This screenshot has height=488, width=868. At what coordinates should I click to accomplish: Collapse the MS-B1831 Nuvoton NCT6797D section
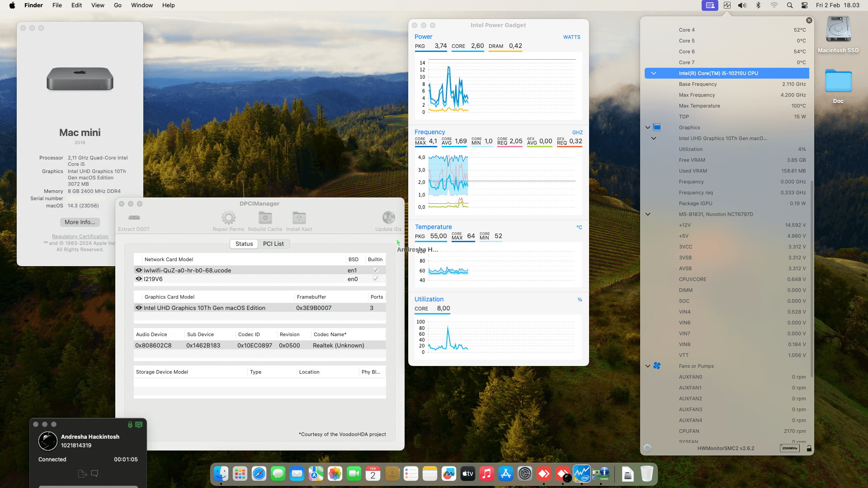pyautogui.click(x=648, y=214)
